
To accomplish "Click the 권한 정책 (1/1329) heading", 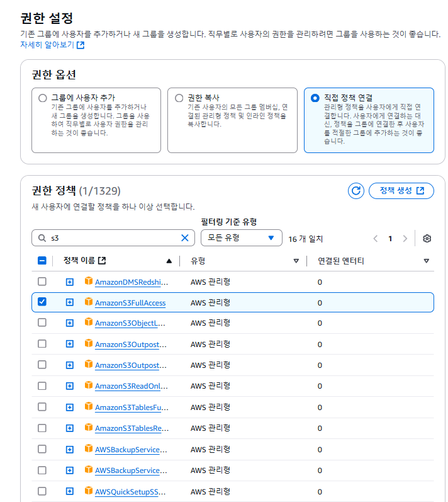I will click(76, 191).
